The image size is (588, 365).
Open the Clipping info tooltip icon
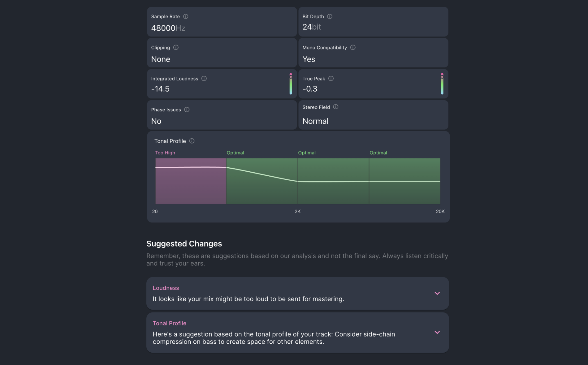click(176, 47)
